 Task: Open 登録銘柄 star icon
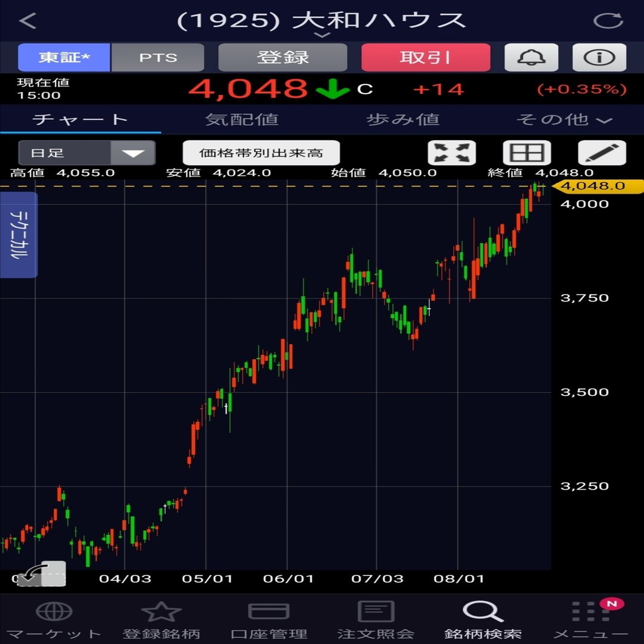point(161,612)
